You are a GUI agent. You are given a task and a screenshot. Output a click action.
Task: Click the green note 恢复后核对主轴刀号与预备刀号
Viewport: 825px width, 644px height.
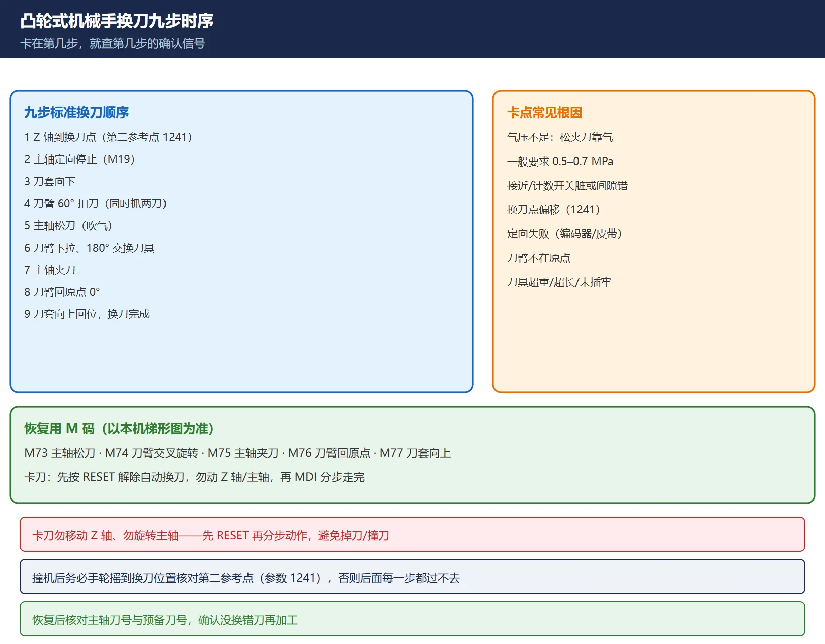pos(412,619)
